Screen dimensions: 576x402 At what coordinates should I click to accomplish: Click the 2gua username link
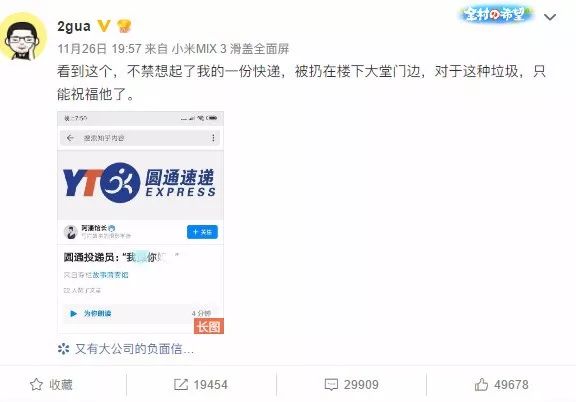tap(74, 26)
